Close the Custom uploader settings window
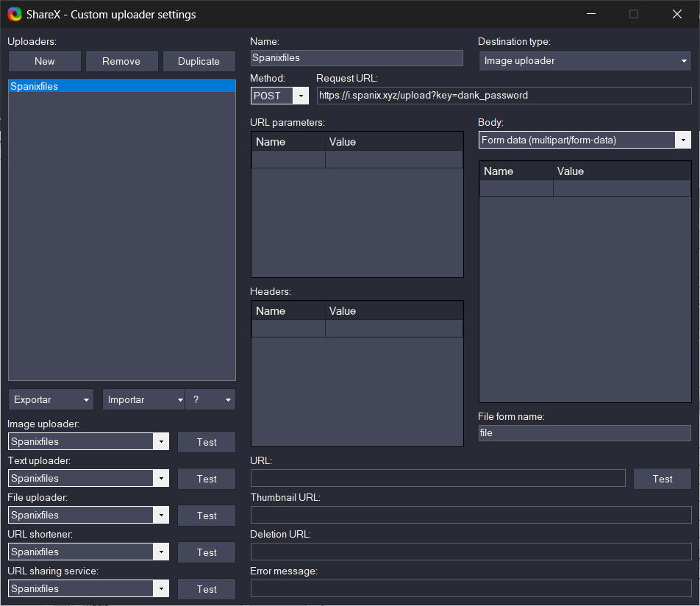This screenshot has height=606, width=700. tap(677, 14)
